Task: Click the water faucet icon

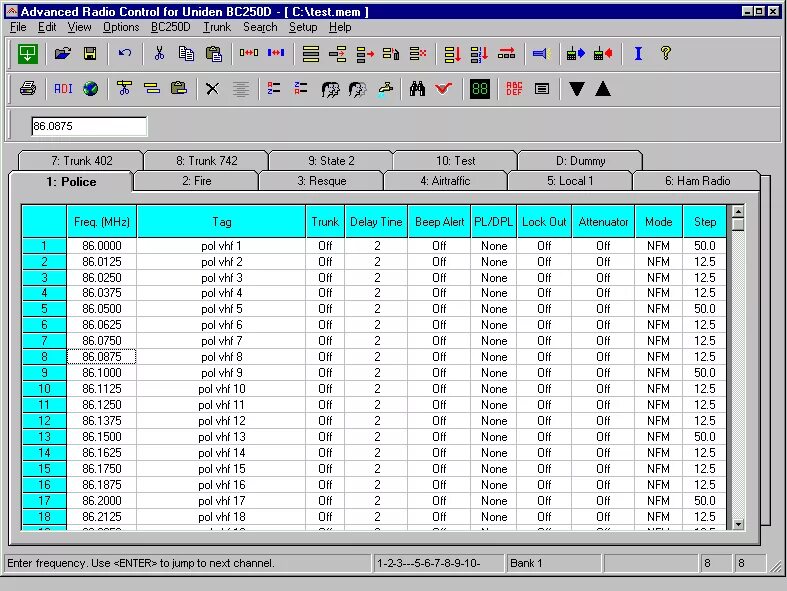Action: click(x=385, y=89)
